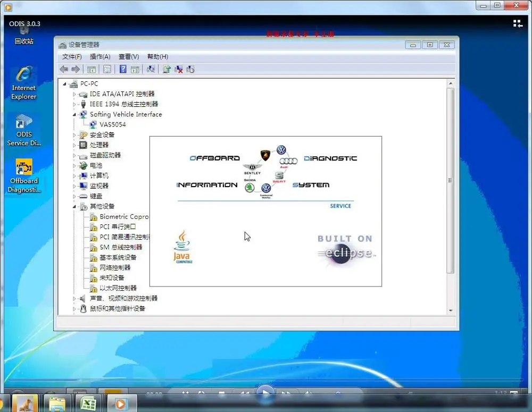
Task: Expand the IEEE 1394 总线主控制器 node
Action: coord(74,104)
